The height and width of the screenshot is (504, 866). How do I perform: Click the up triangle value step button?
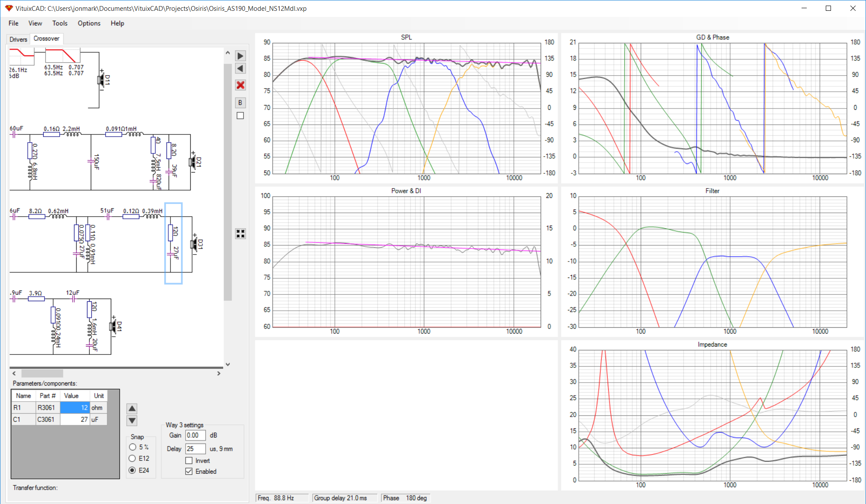pyautogui.click(x=132, y=408)
